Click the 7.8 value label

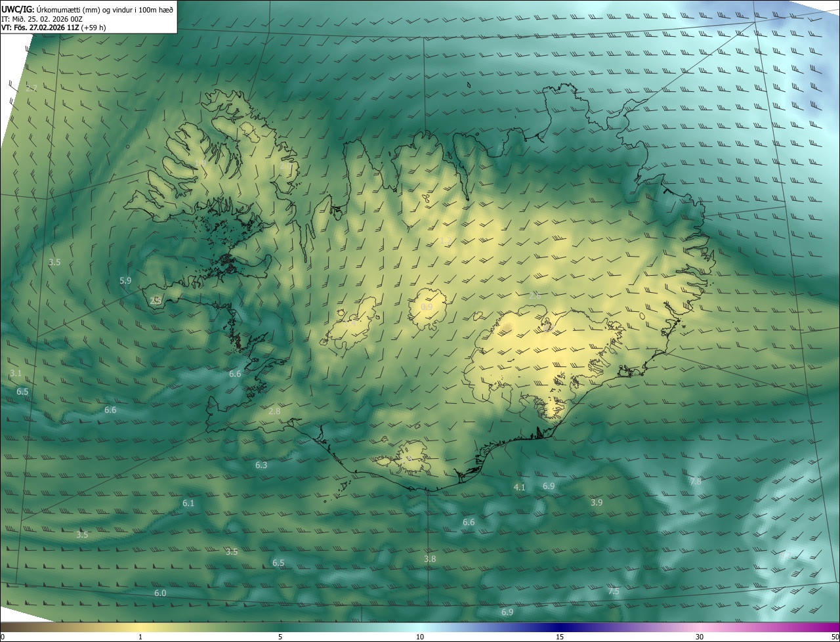pyautogui.click(x=696, y=481)
